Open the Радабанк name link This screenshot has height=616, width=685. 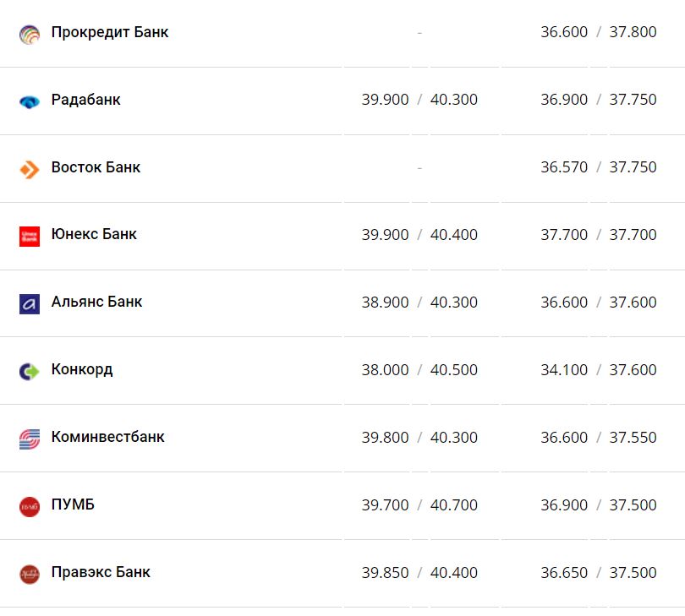85,100
